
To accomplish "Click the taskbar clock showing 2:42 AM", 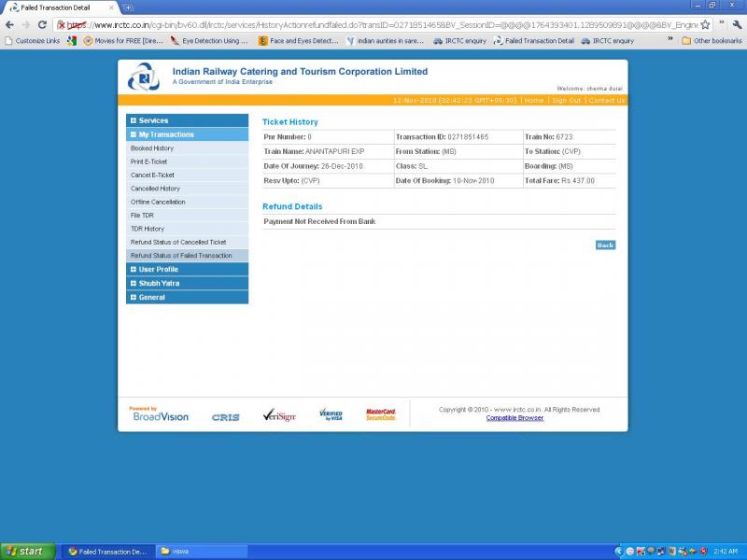I will coord(726,552).
